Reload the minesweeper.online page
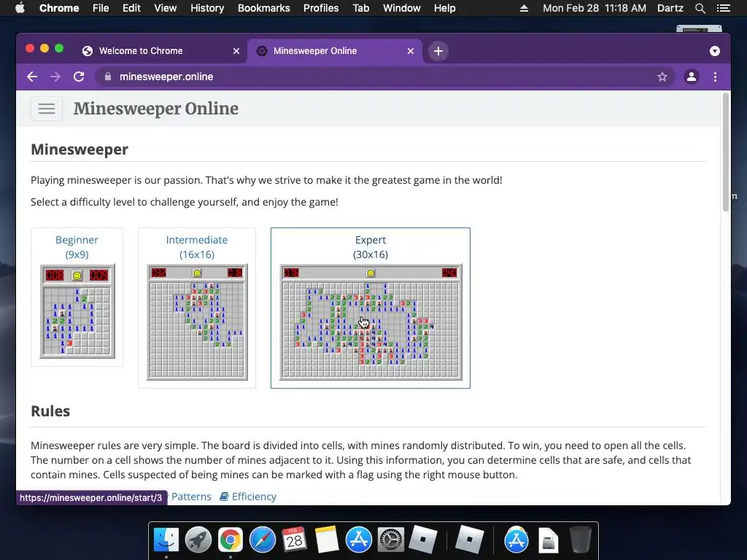The image size is (747, 560). (79, 77)
